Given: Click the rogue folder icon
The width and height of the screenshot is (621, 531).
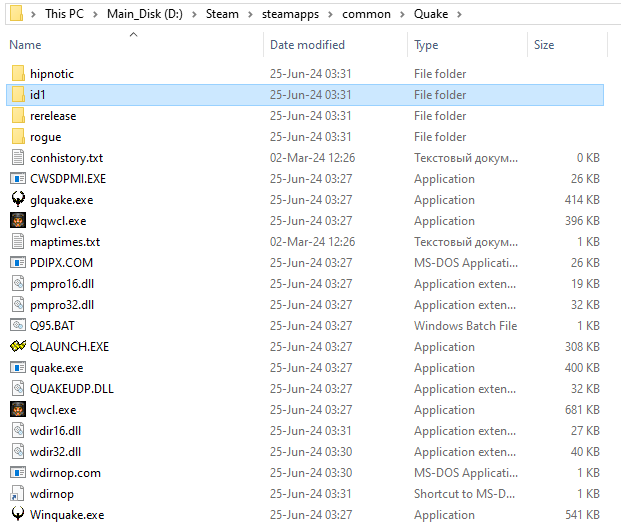Looking at the screenshot, I should [18, 137].
